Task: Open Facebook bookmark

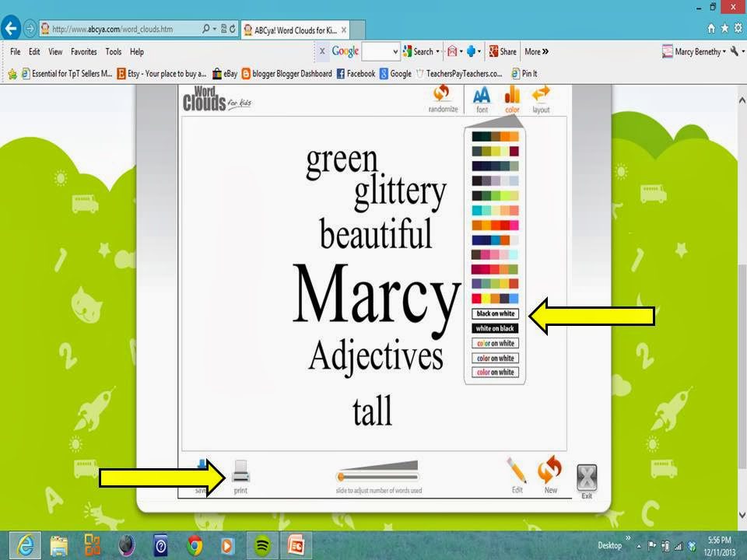Action: coord(356,73)
